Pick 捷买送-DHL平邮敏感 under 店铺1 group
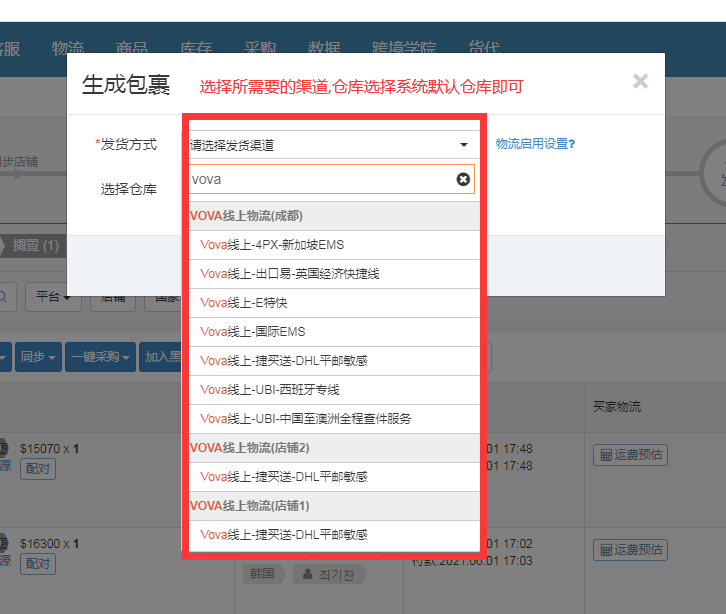 point(334,535)
